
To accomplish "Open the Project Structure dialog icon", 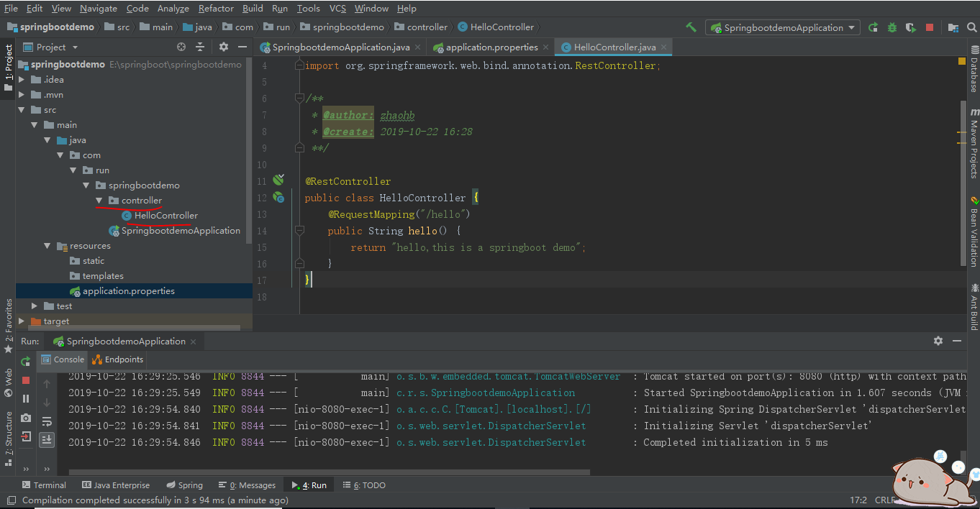I will coord(953,27).
